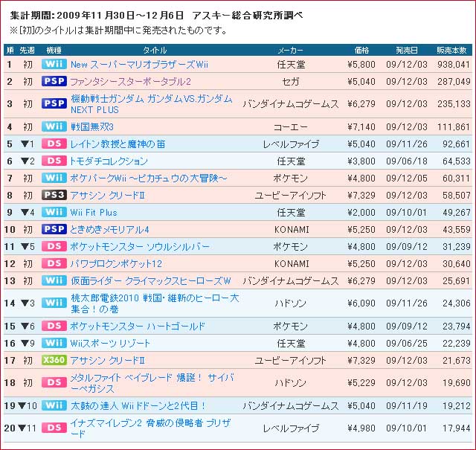Image resolution: width=476 pixels, height=450 pixels.
Task: Click the メーカー column header
Action: coord(291,50)
